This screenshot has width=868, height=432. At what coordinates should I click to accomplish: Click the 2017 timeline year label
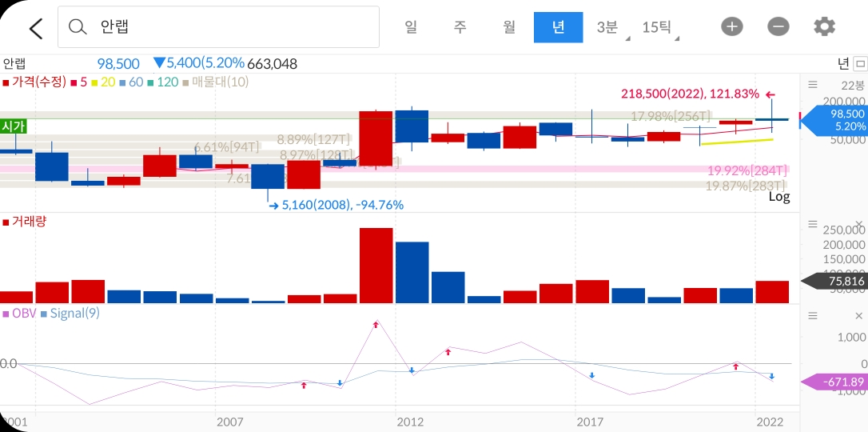click(590, 422)
